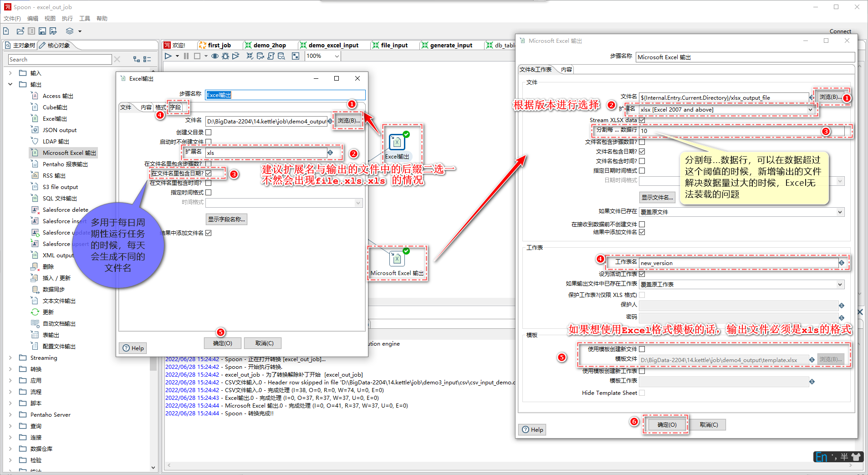Save the current transformation icon

point(42,31)
